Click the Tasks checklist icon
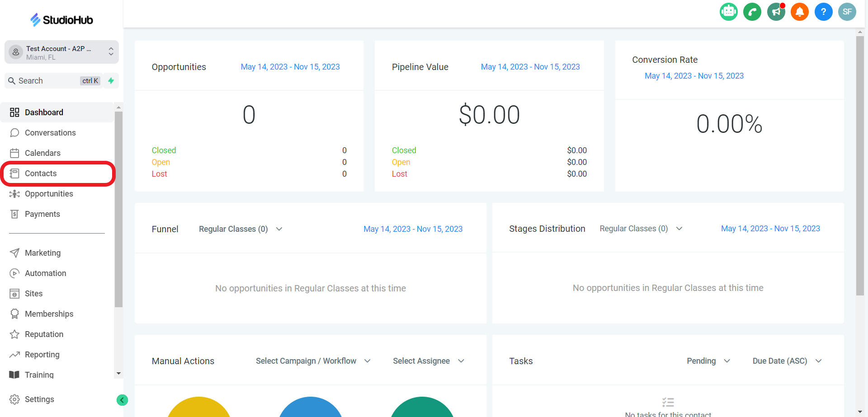 tap(668, 402)
